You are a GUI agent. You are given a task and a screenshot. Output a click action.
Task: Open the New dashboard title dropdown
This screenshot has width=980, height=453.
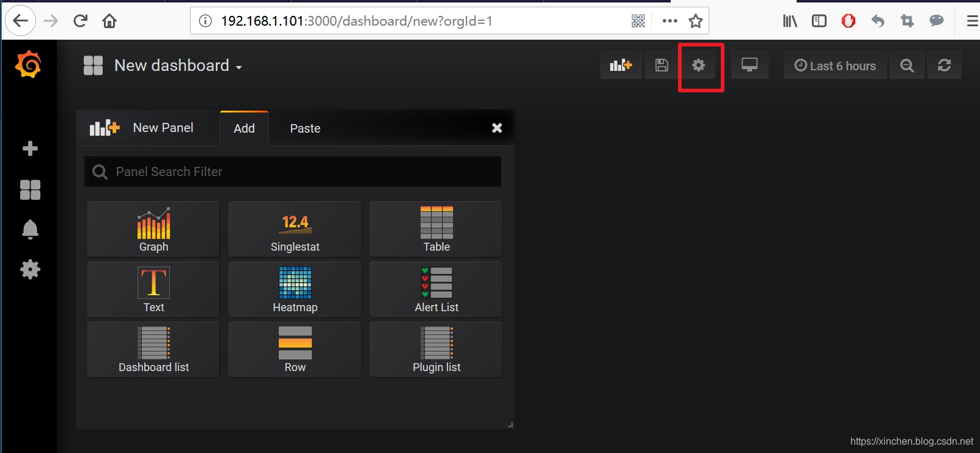178,65
